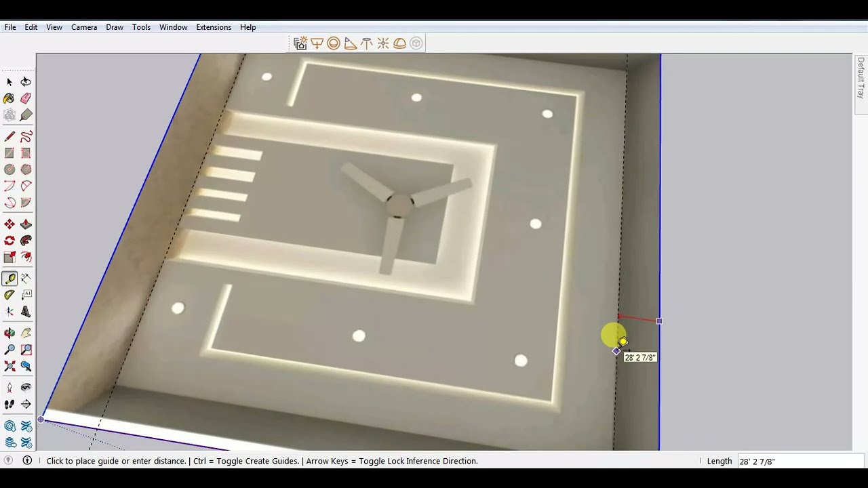
Task: Activate the Push/Pull tool
Action: [26, 224]
